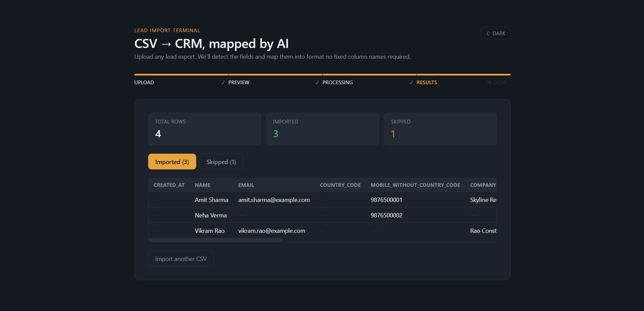Click the horizontal scrollbar under the table
The image size is (644, 311).
(216, 240)
